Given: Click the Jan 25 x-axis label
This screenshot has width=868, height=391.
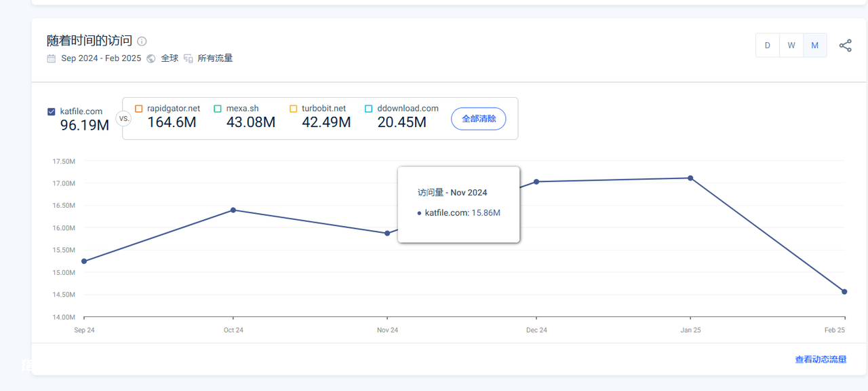Looking at the screenshot, I should pos(690,331).
